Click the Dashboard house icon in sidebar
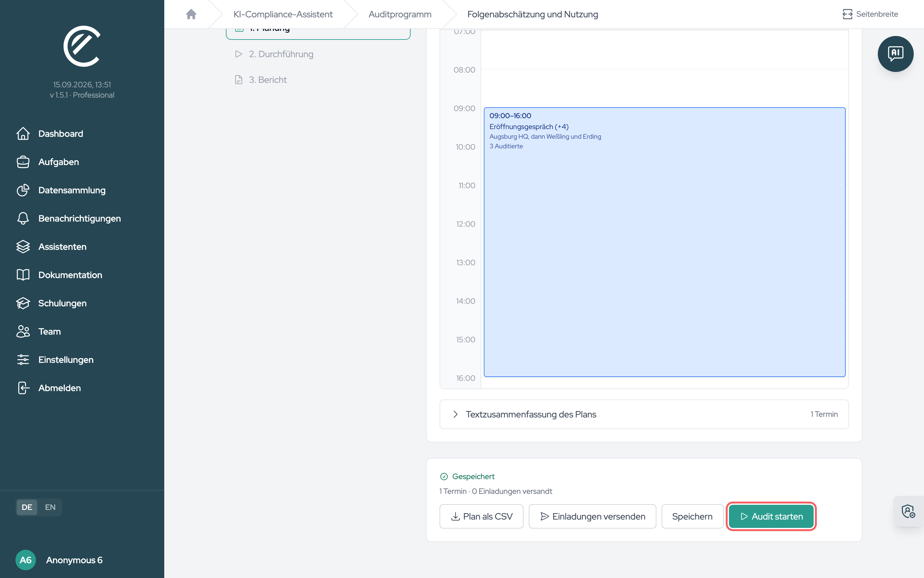 (x=23, y=133)
